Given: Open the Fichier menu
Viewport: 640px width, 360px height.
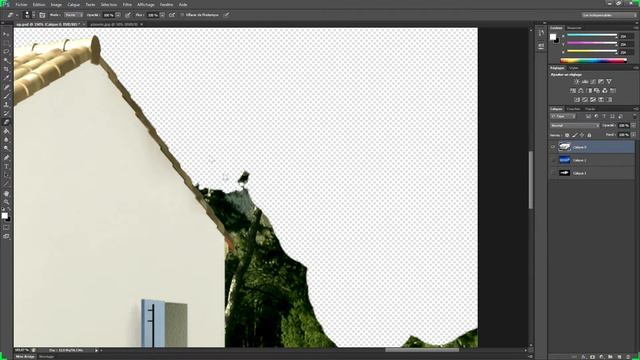Looking at the screenshot, I should point(21,4).
